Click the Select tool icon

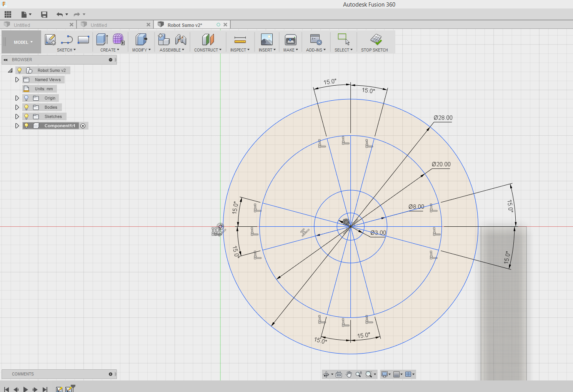[343, 39]
